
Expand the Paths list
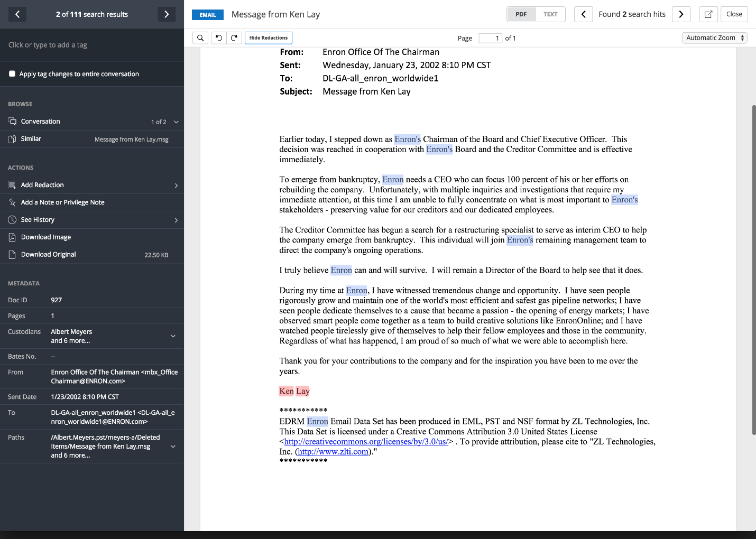coord(173,447)
